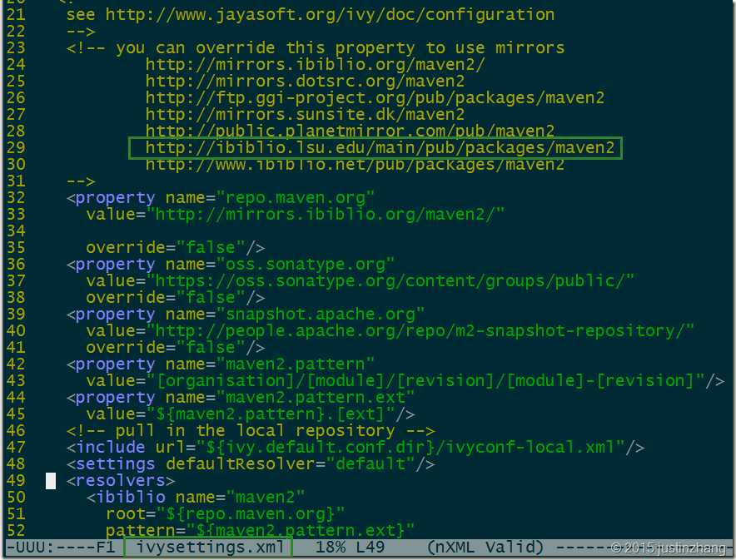Click the ivysettings.xml buffer name in mode line
Screen dimensions: 736x560
tap(210, 547)
